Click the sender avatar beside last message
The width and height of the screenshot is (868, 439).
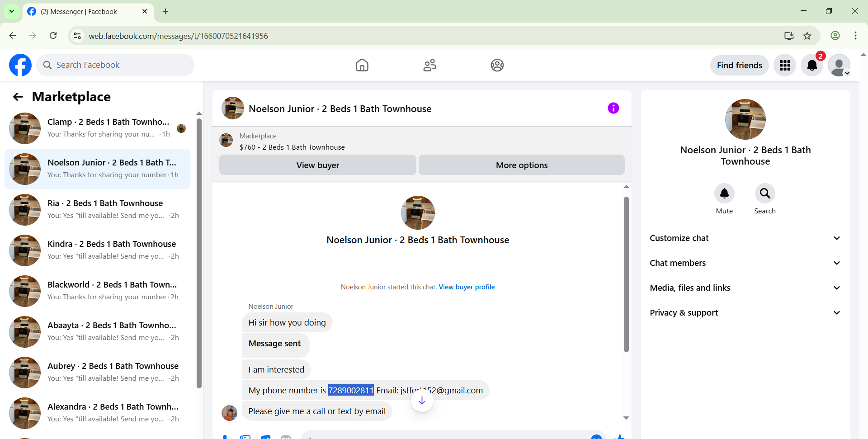click(x=230, y=413)
